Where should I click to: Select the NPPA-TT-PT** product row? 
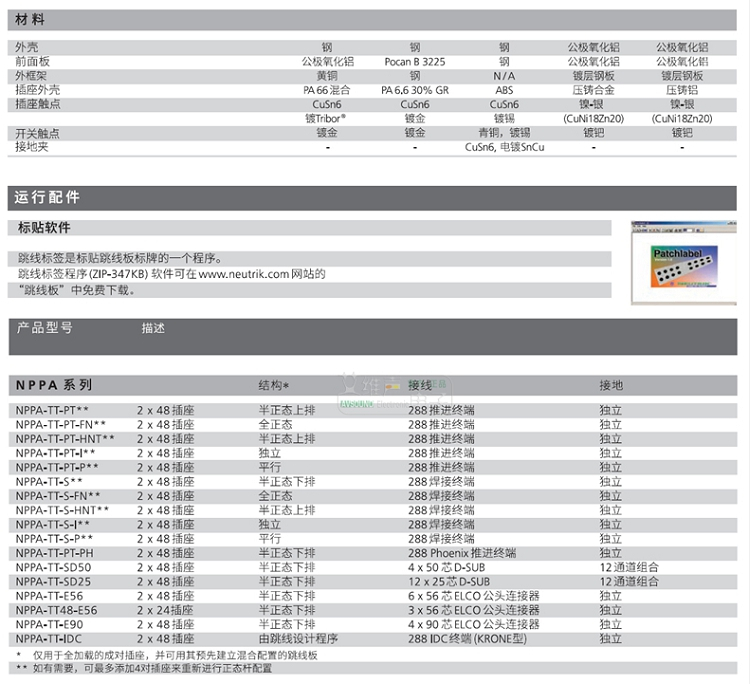tap(373, 410)
